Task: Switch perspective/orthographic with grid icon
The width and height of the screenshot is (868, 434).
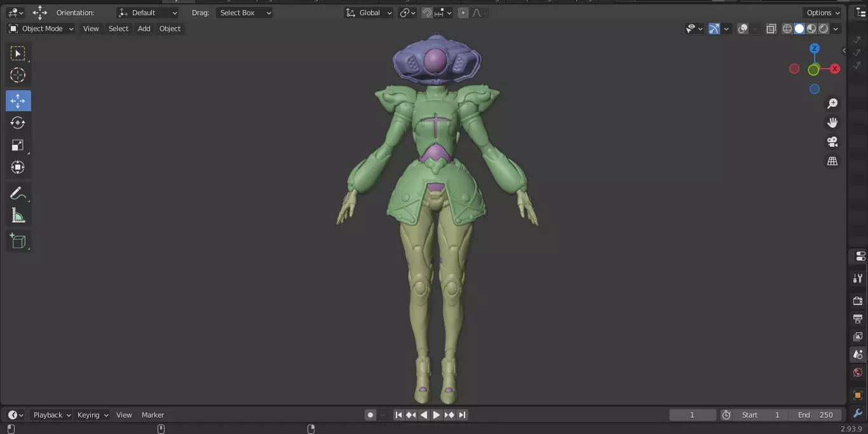Action: [x=832, y=161]
